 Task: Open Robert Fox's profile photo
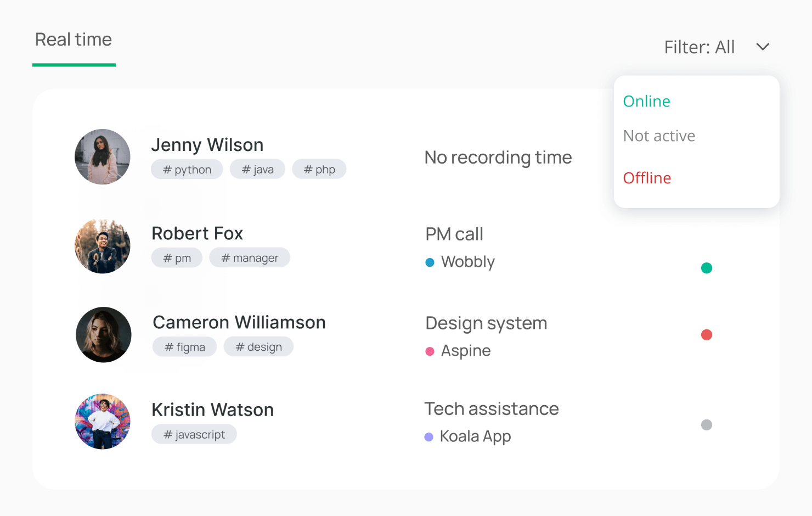[103, 246]
